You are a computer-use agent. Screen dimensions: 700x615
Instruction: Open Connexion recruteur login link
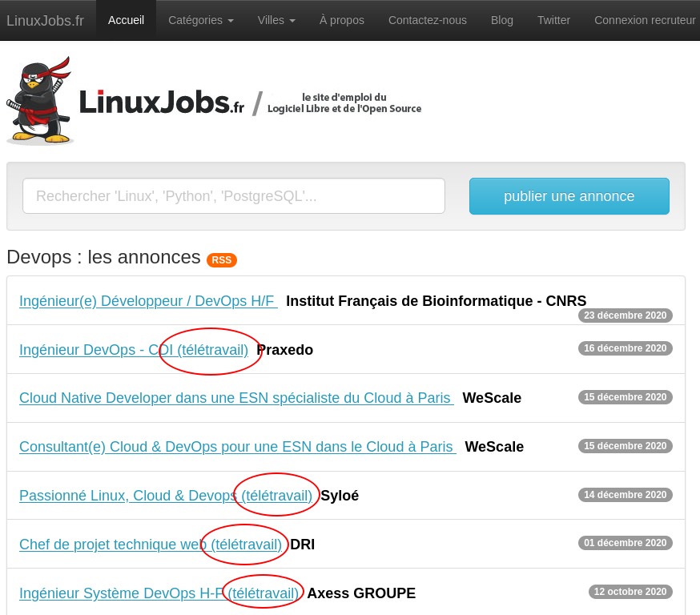(x=645, y=20)
